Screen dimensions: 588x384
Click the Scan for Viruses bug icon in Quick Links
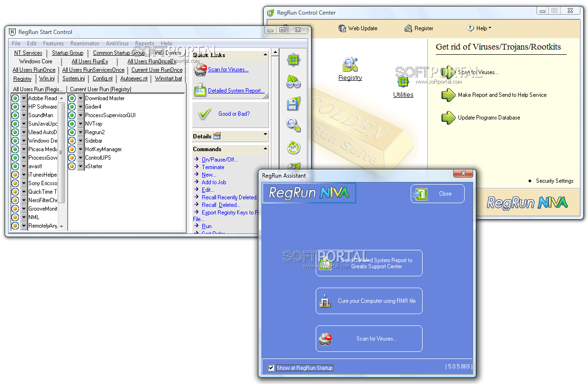(x=200, y=69)
